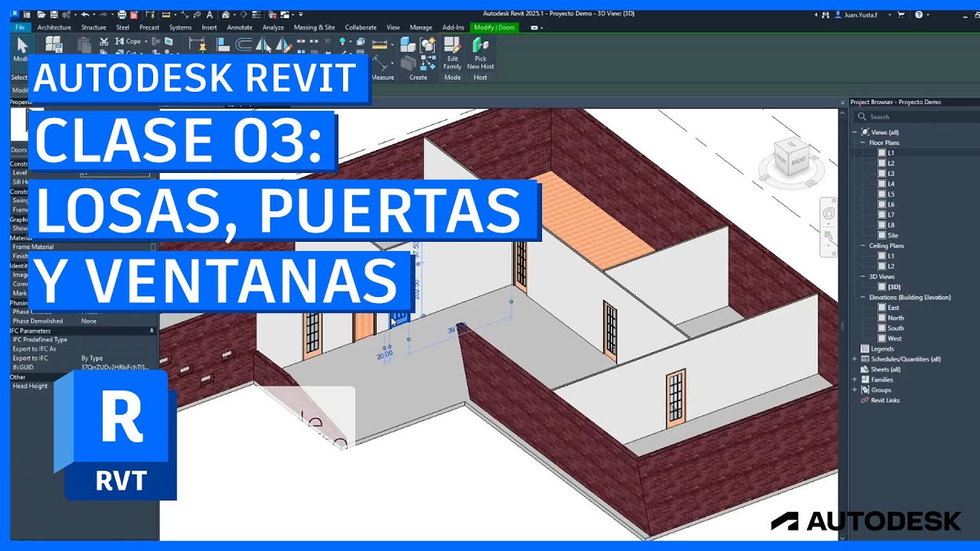Viewport: 980px width, 551px height.
Task: Select the Modify arrow tool
Action: pyautogui.click(x=23, y=47)
